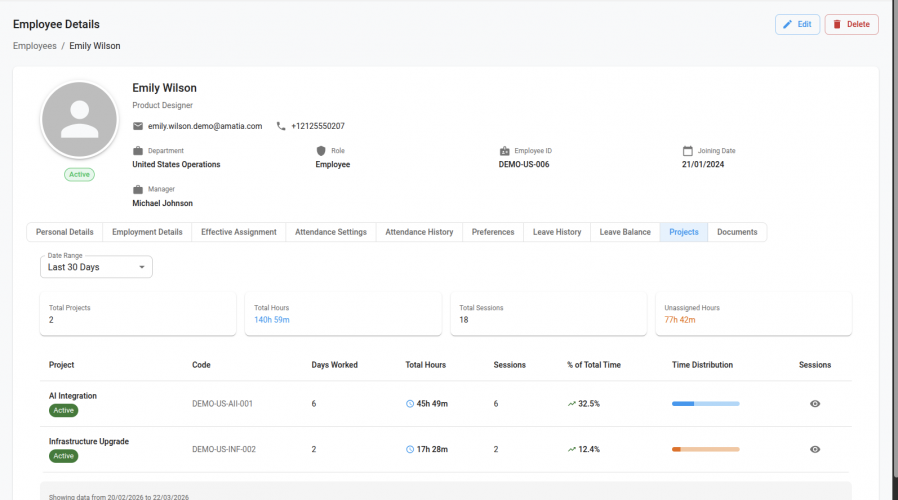Click the Unassigned Hours 77h 42m card

coord(754,314)
